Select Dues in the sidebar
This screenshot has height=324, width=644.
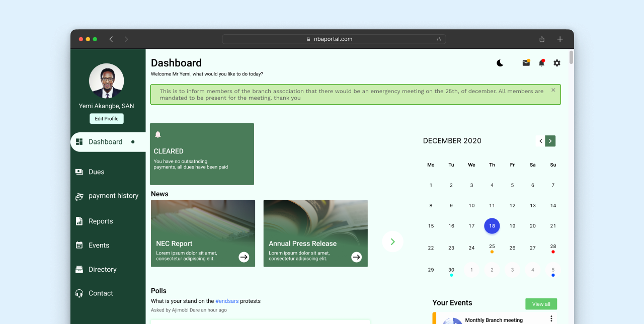point(96,172)
